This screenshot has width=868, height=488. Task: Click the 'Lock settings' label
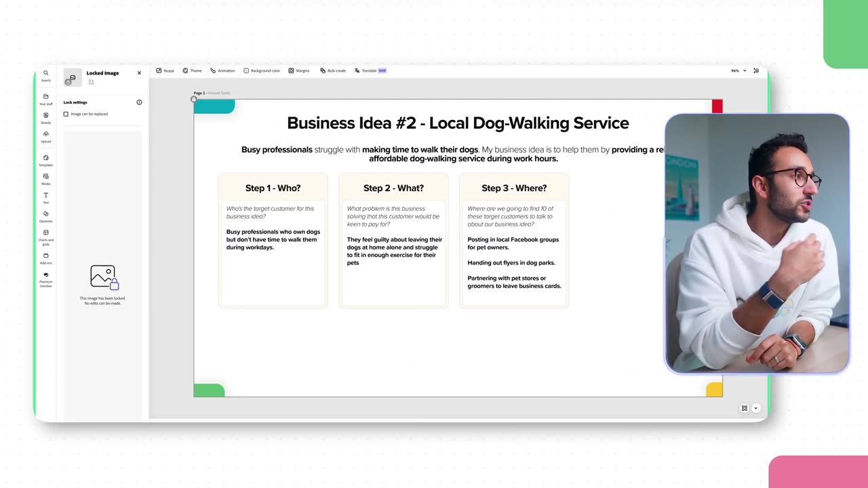pyautogui.click(x=75, y=102)
